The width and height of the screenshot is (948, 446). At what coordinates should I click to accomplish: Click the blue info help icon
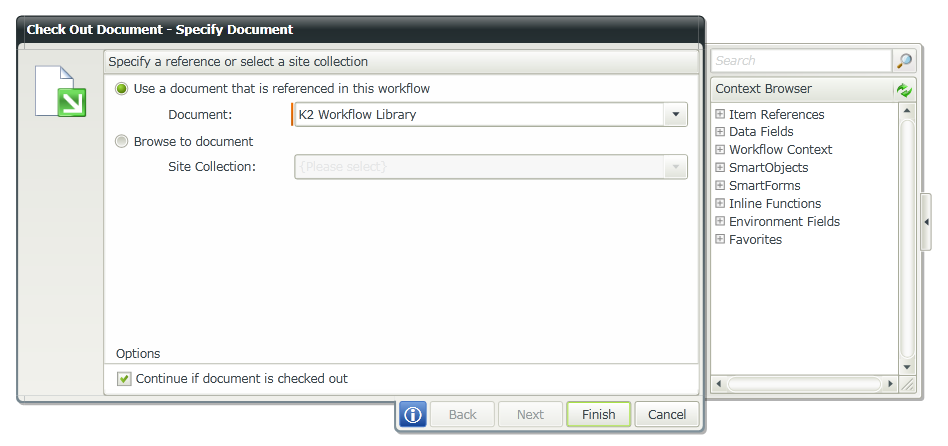point(414,415)
